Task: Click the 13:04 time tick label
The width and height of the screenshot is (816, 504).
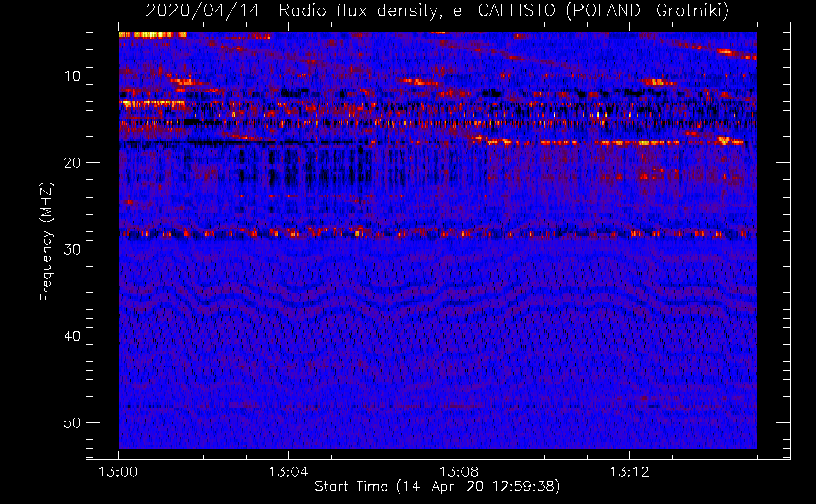Action: [x=288, y=472]
